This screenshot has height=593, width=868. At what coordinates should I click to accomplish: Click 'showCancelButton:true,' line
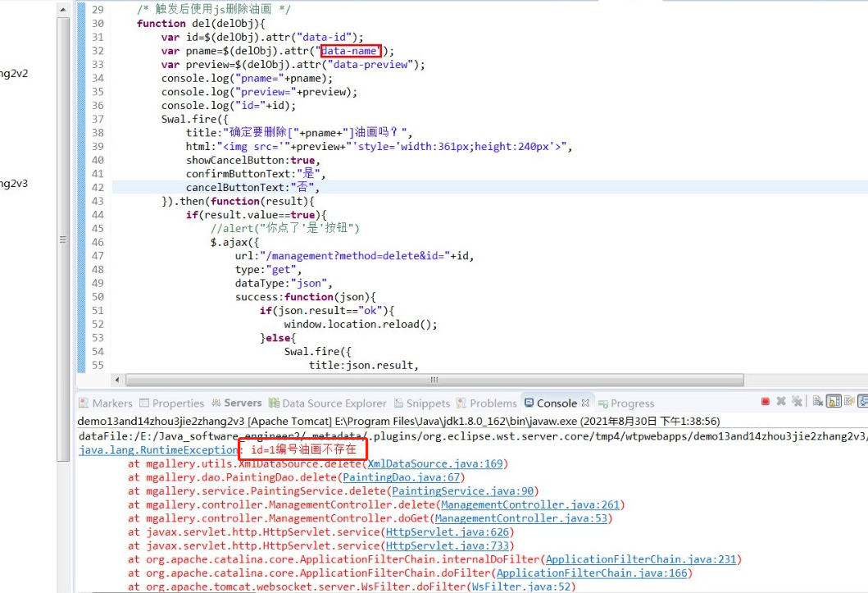pos(253,160)
